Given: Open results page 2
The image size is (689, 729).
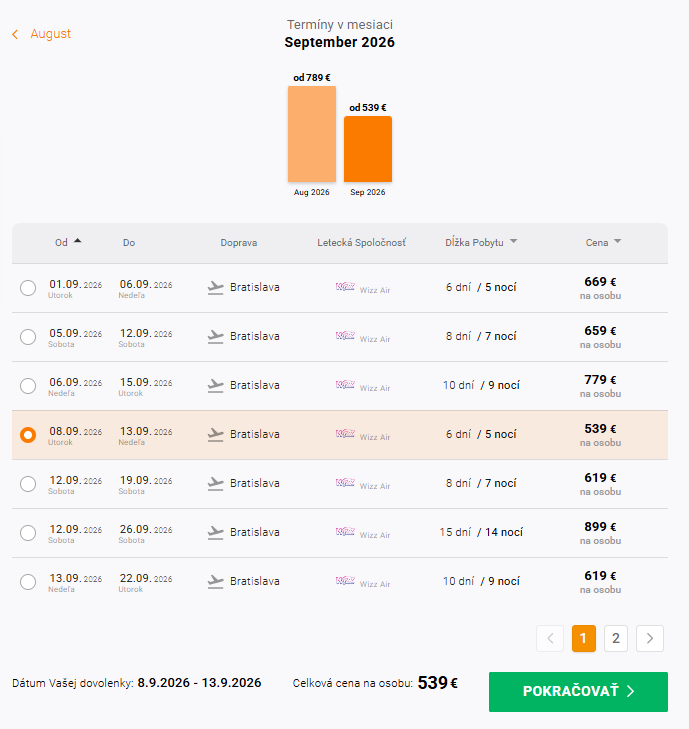Looking at the screenshot, I should click(616, 638).
